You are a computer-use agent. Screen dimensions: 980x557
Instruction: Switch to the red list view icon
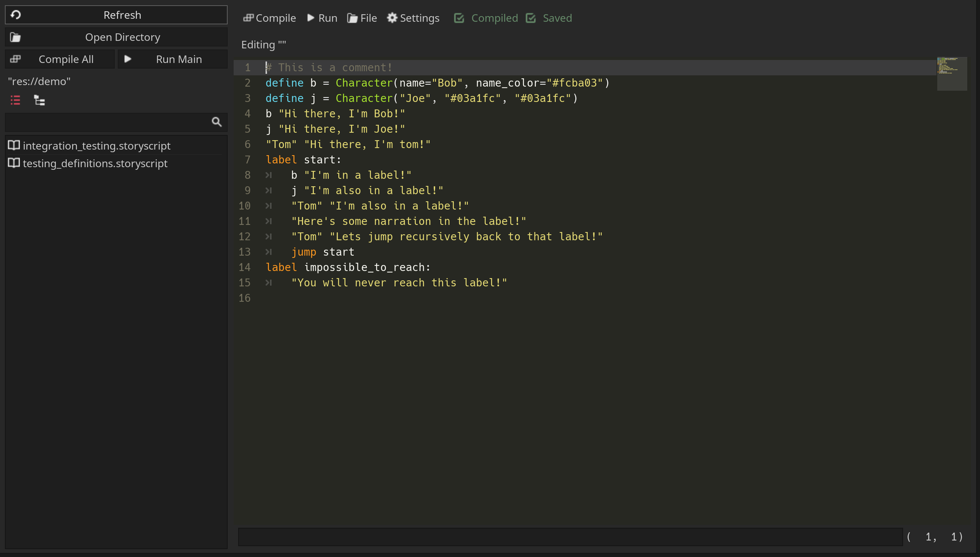[x=15, y=100]
